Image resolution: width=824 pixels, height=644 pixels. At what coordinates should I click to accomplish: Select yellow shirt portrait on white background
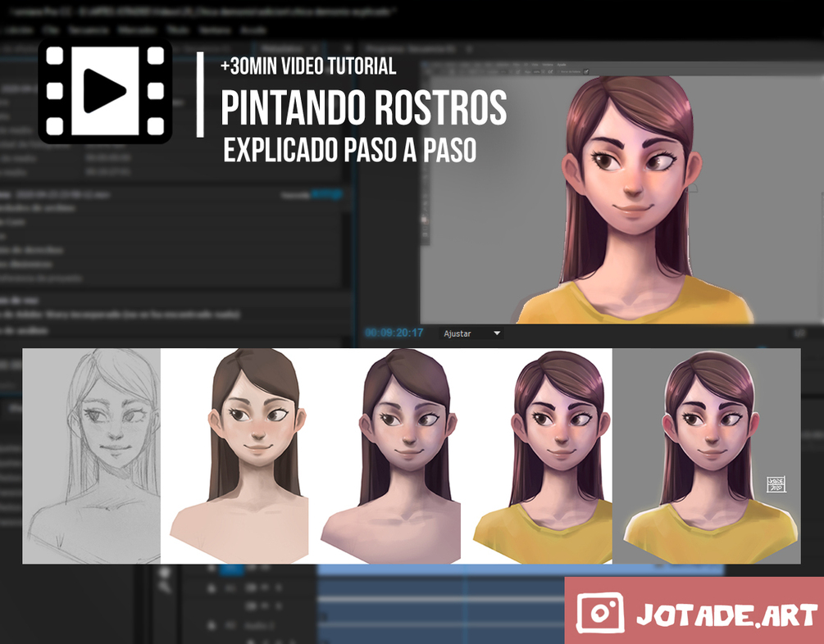coord(542,456)
